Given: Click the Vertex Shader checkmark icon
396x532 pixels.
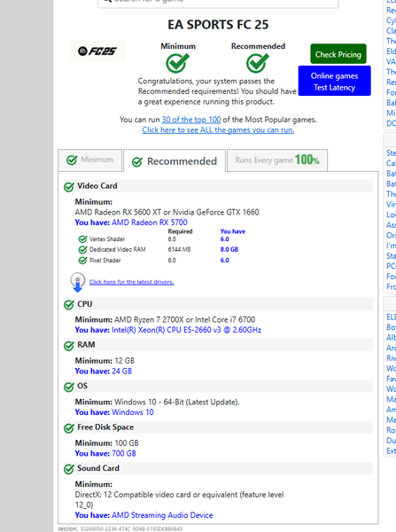Looking at the screenshot, I should 82,239.
